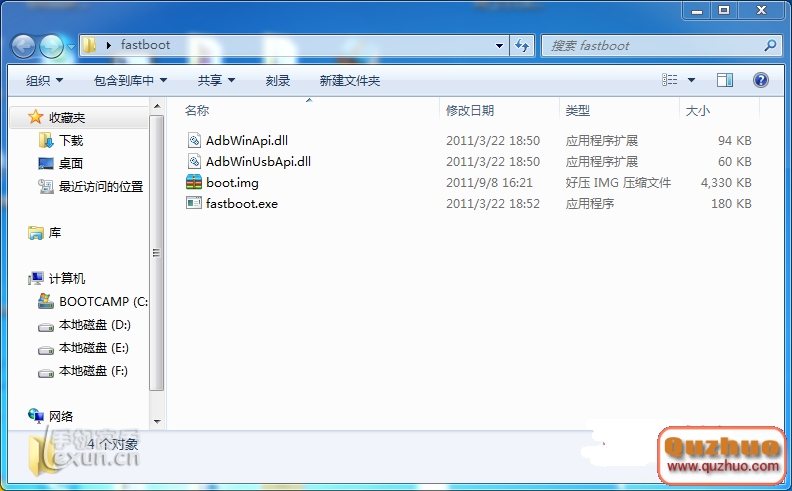The height and width of the screenshot is (491, 792).
Task: Go back using the Back arrow button
Action: (x=23, y=46)
